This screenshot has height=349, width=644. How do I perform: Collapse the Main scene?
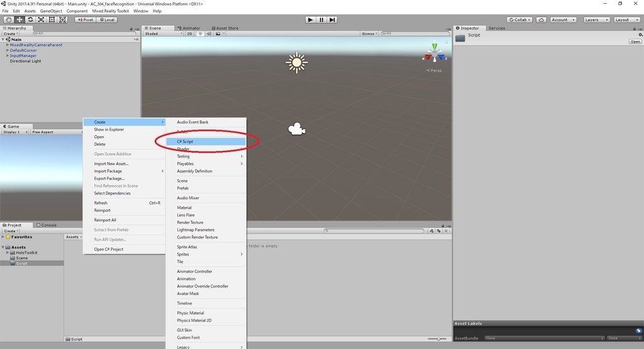click(x=3, y=40)
